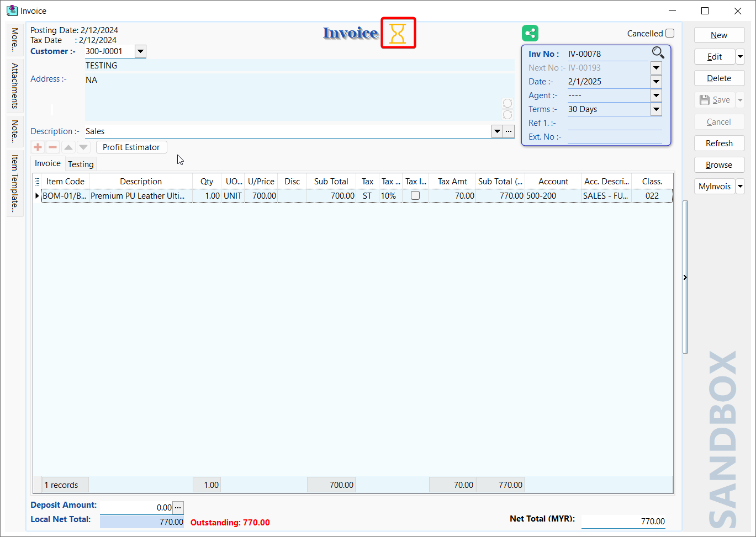
Task: Expand the Terms dropdown
Action: [656, 109]
